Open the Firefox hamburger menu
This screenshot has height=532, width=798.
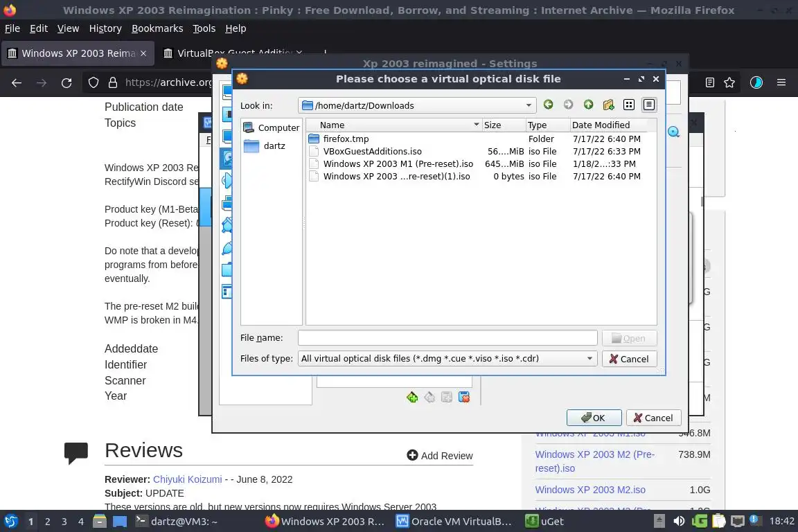[x=781, y=82]
